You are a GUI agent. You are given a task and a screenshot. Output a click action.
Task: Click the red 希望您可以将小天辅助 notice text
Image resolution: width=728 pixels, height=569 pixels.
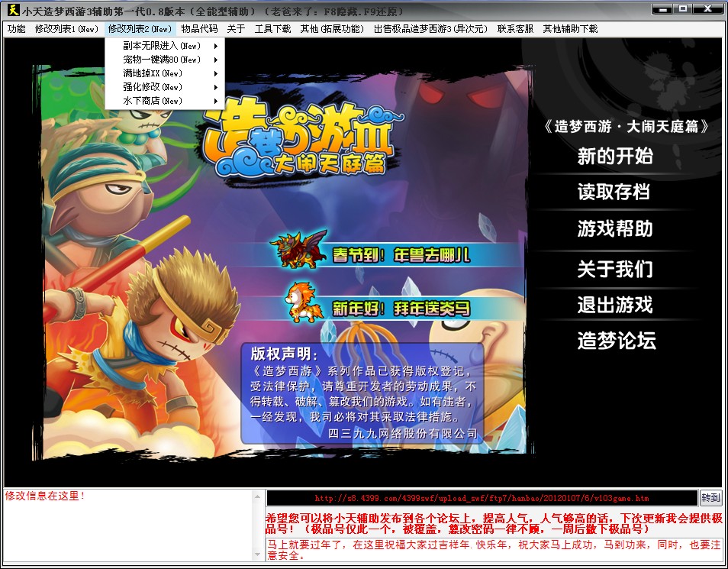(494, 523)
